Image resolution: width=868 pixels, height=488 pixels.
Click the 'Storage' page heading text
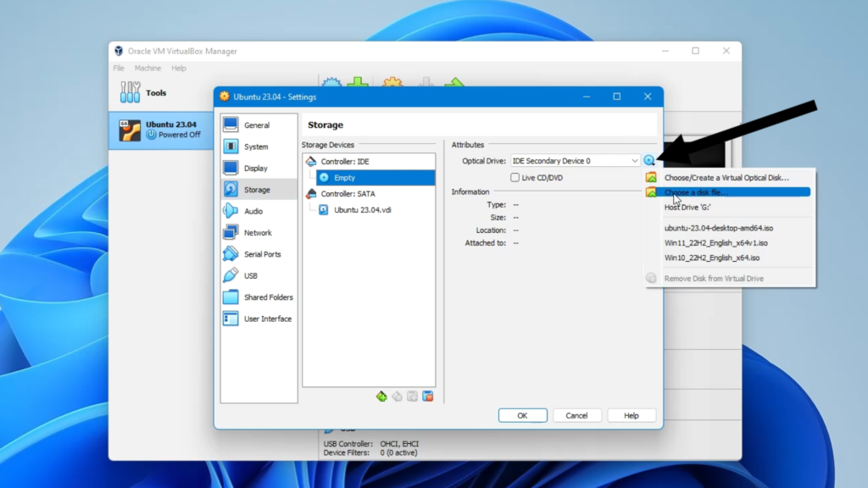(325, 125)
